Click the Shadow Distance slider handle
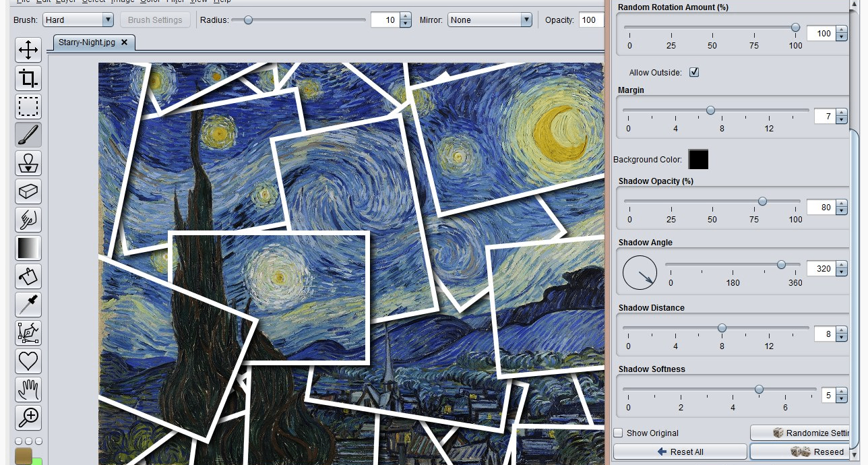Viewport: 868px width, 465px height. click(x=722, y=328)
